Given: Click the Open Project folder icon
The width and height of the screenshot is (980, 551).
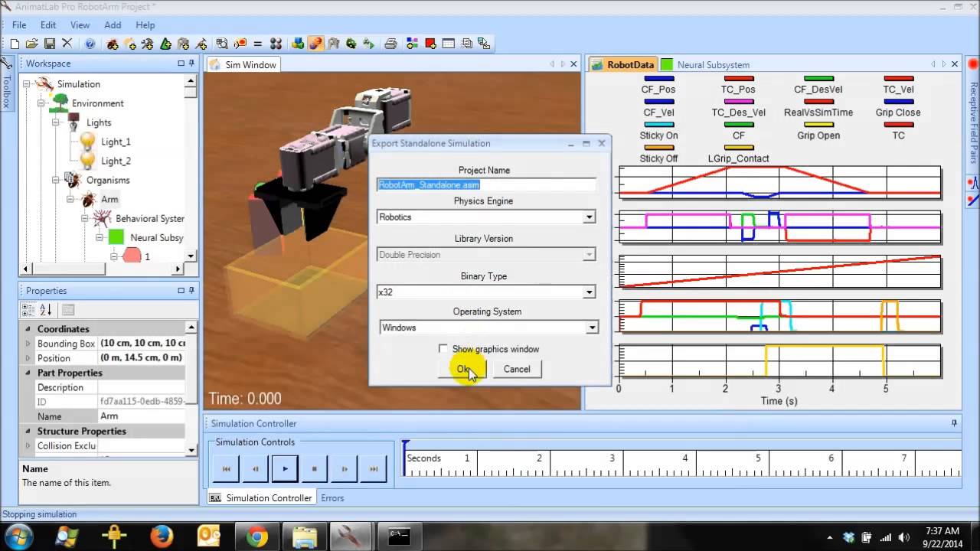Looking at the screenshot, I should (32, 44).
